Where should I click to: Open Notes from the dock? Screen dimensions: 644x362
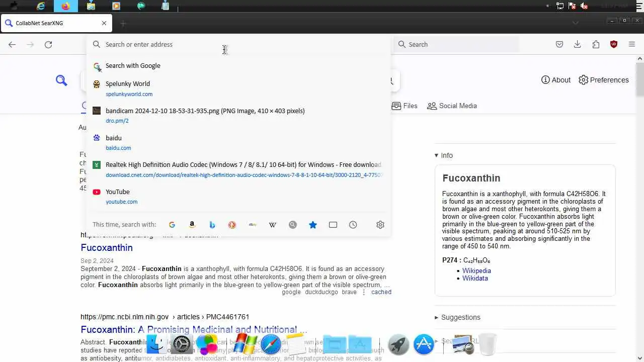pyautogui.click(x=296, y=344)
